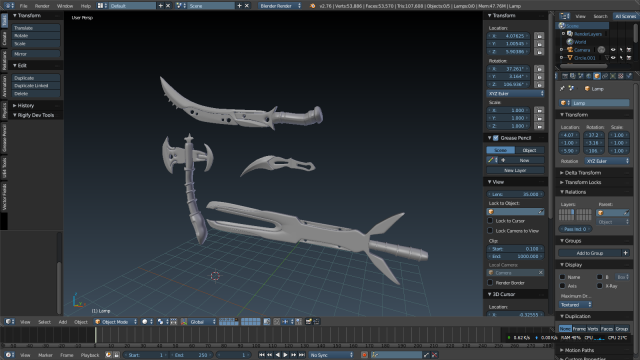This screenshot has width=640, height=360.
Task: Play the animation in reverse
Action: (278, 355)
